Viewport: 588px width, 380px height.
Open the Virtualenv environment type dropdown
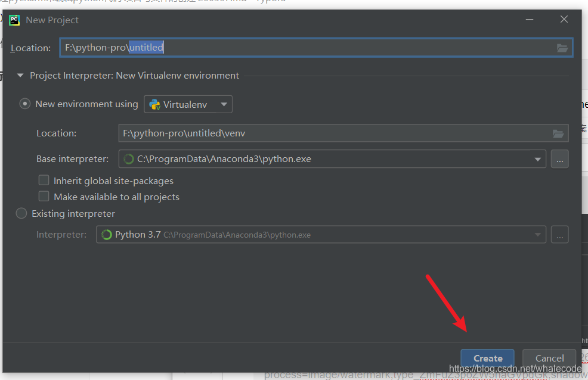coord(188,104)
